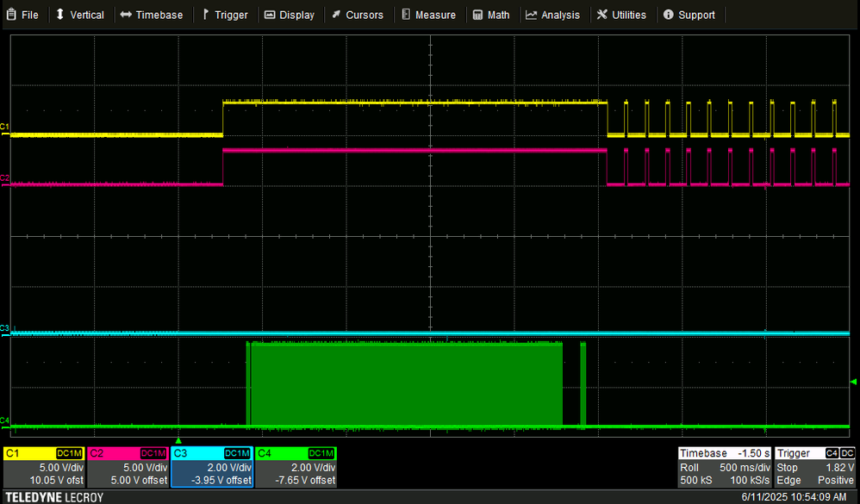
Task: Open the Timebase descriptor box
Action: [725, 467]
